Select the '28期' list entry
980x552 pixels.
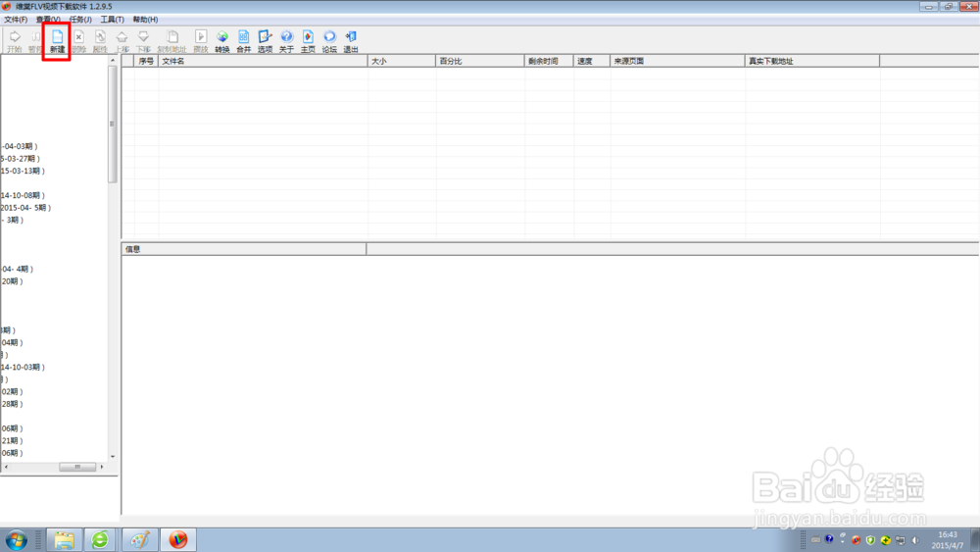12,404
